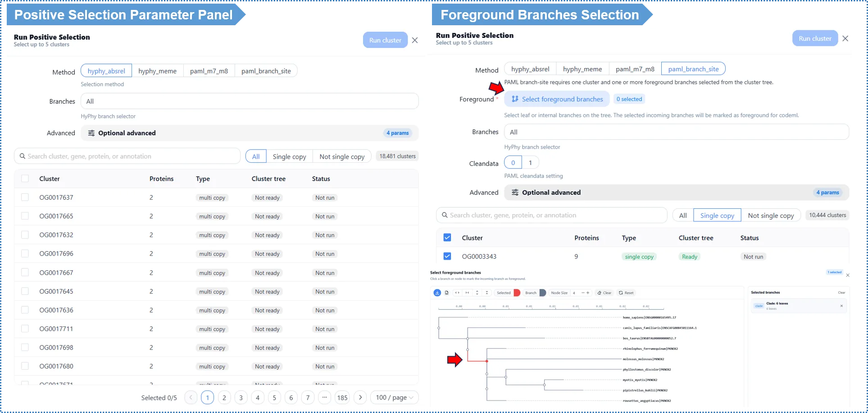Reset the foreground branch tree view

[626, 293]
